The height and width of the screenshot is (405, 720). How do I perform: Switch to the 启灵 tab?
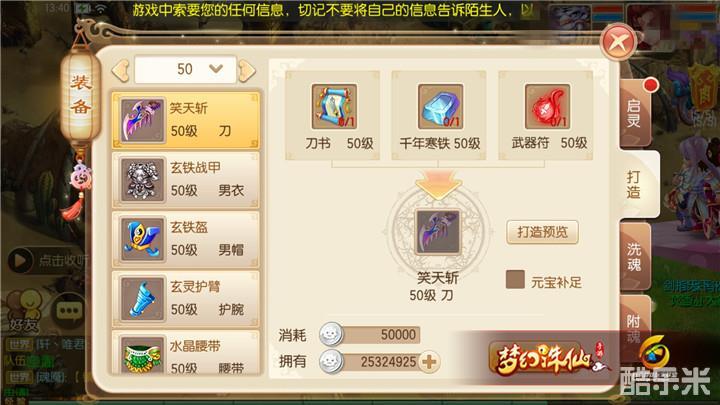coord(634,113)
